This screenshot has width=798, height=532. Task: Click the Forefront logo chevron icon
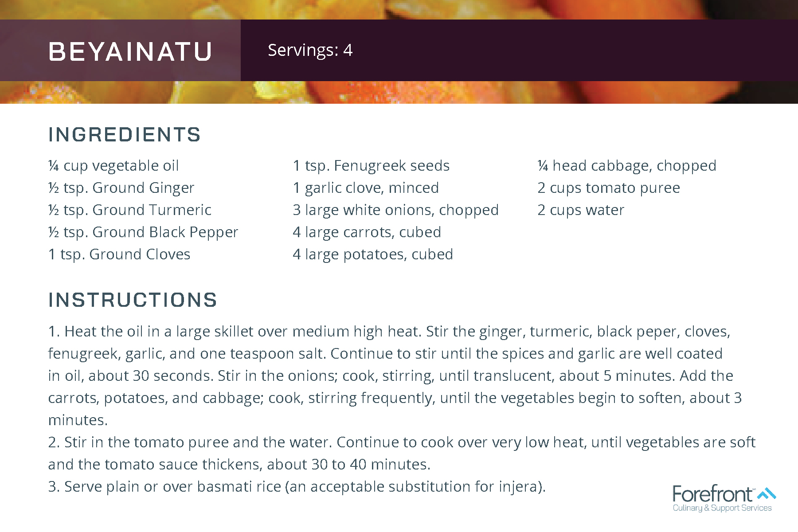[x=767, y=493]
